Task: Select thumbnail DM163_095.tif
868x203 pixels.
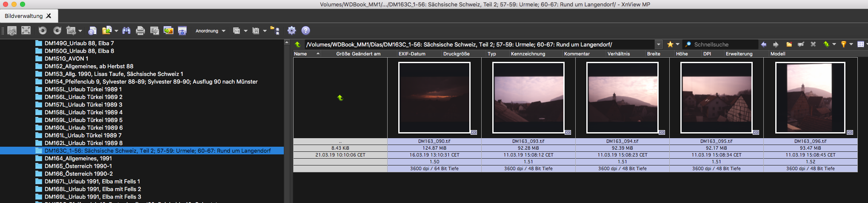Action: tap(717, 98)
